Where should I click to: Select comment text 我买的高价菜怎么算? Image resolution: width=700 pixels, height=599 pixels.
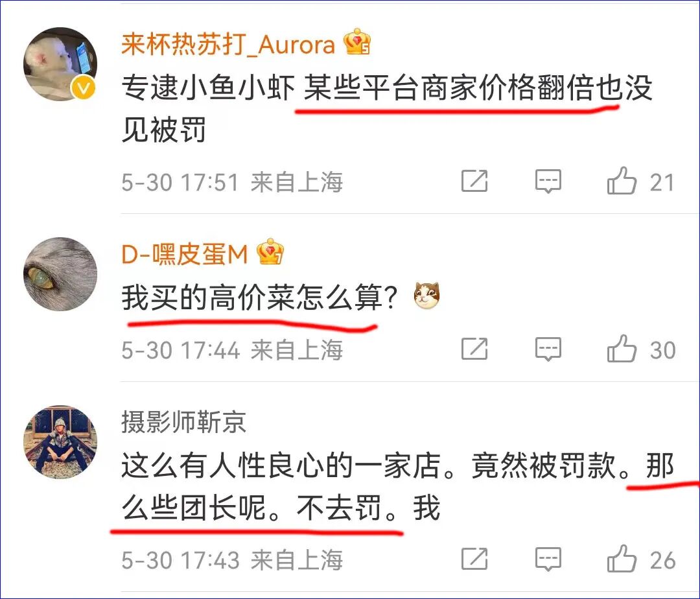pyautogui.click(x=251, y=298)
